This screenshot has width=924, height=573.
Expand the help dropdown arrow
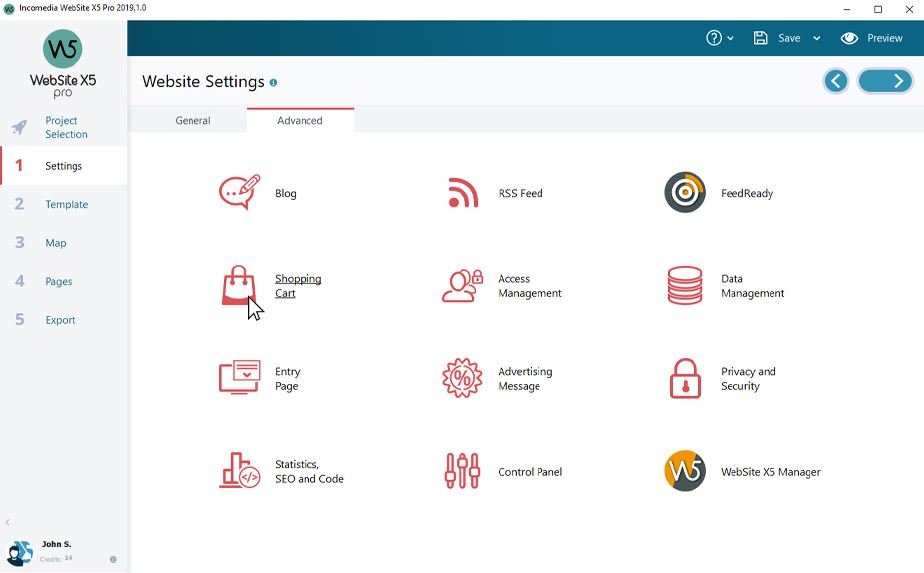coord(730,38)
